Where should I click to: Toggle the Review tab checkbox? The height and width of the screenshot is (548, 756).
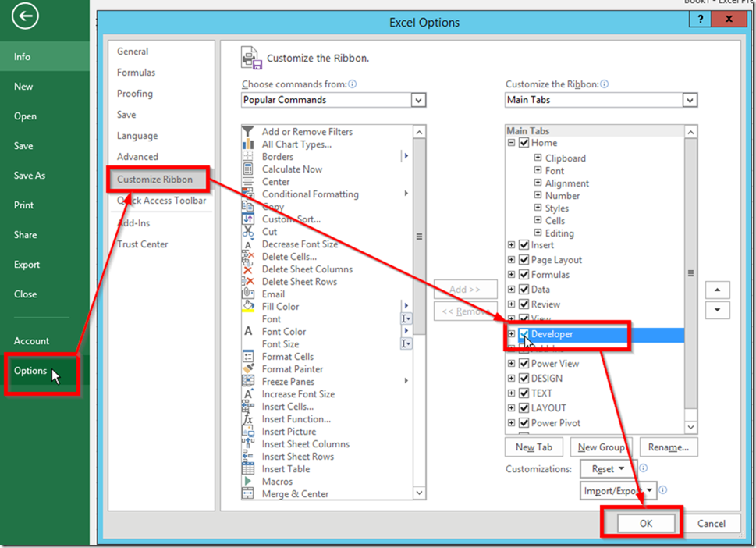(524, 304)
